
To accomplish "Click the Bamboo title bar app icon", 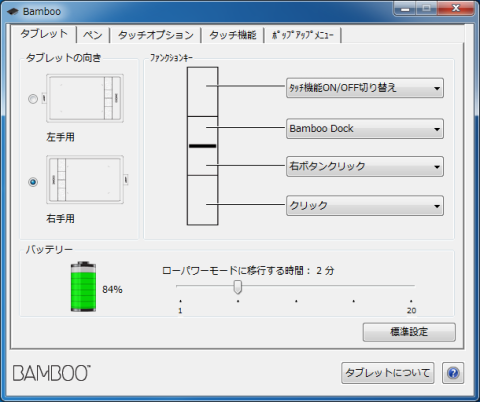I will (12, 11).
